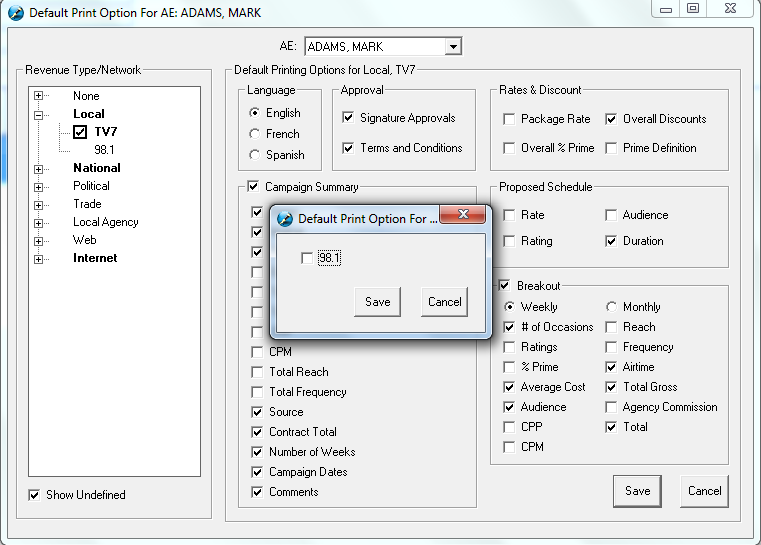The width and height of the screenshot is (761, 545).
Task: Collapse the Local tree node
Action: tap(40, 114)
